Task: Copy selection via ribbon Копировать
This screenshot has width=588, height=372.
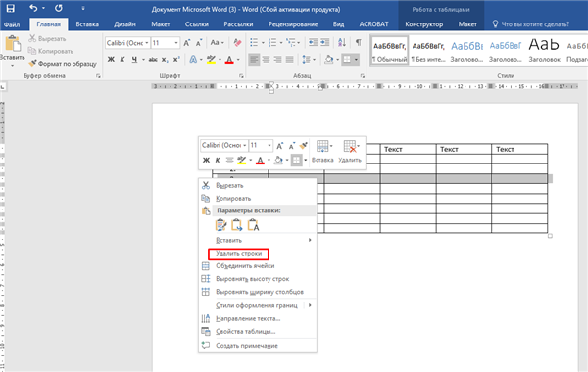Action: [51, 51]
